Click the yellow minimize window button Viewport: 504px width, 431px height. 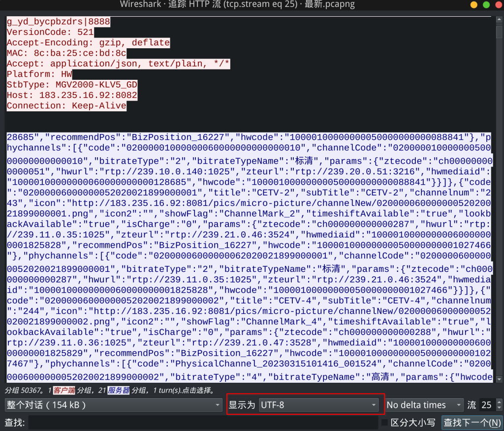click(474, 4)
